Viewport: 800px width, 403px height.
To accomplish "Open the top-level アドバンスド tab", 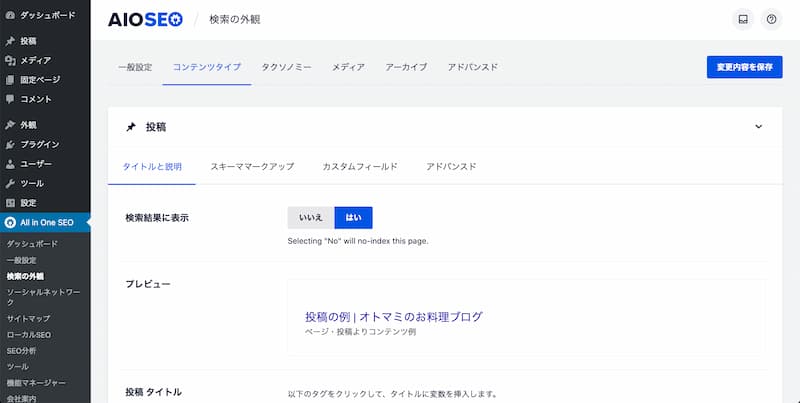I will pyautogui.click(x=473, y=67).
